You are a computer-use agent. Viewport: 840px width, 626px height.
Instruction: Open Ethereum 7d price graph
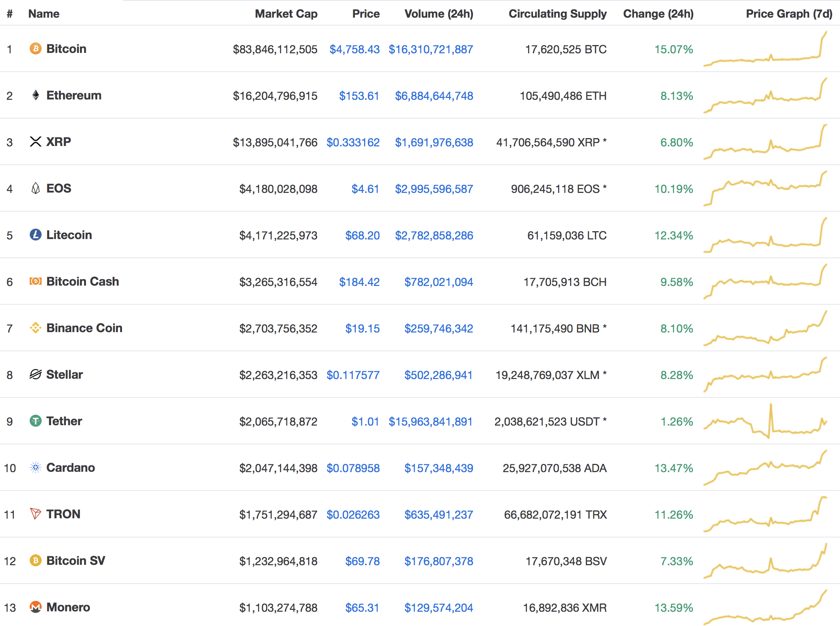coord(765,95)
